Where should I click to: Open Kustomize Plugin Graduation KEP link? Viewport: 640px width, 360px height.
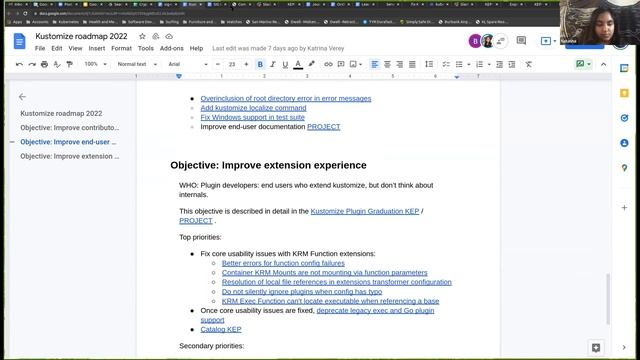click(x=365, y=211)
